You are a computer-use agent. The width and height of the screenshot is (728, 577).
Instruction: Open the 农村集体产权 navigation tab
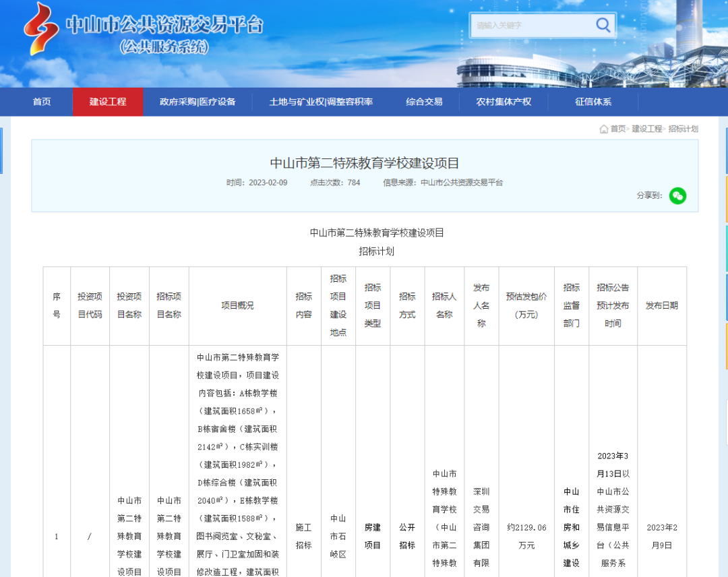pos(504,102)
